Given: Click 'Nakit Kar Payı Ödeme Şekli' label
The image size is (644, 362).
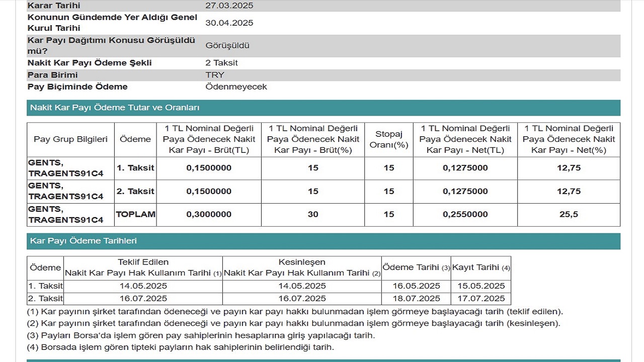Looking at the screenshot, I should (90, 63).
